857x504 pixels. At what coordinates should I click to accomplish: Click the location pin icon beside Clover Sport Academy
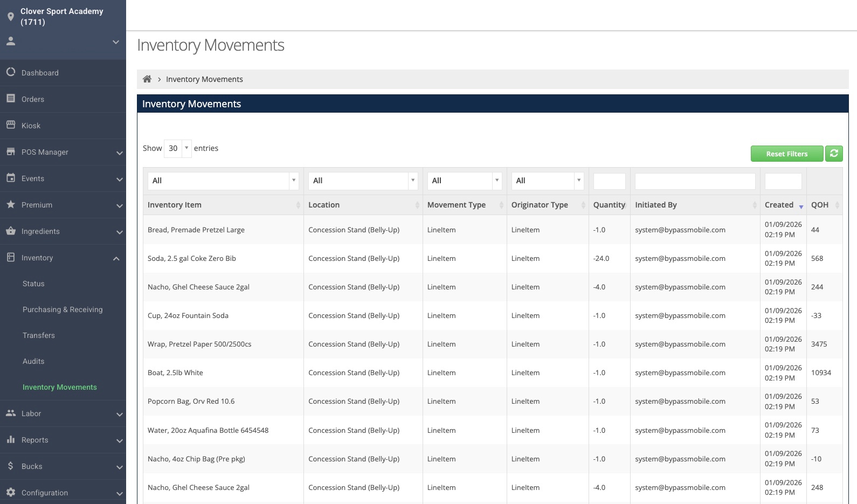coord(11,17)
